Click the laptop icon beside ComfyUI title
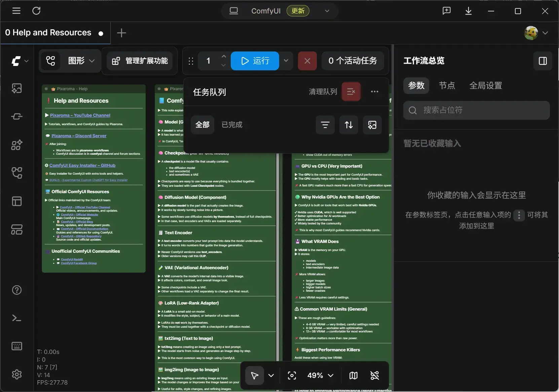Screen dimensions: 559x392 234,11
